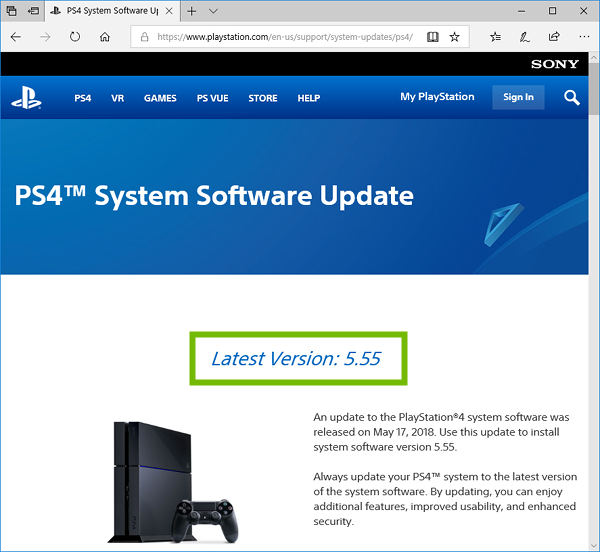This screenshot has width=600, height=552.
Task: Click the Add notes pen icon
Action: (525, 37)
